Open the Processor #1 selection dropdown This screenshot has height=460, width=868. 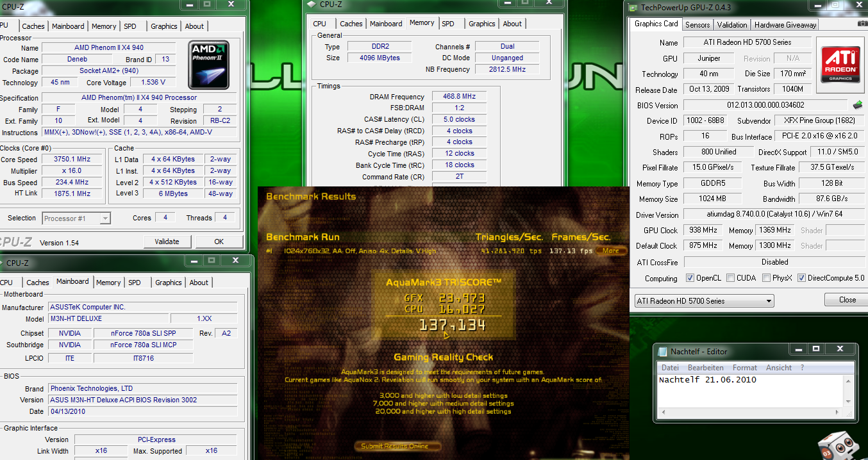pos(76,218)
